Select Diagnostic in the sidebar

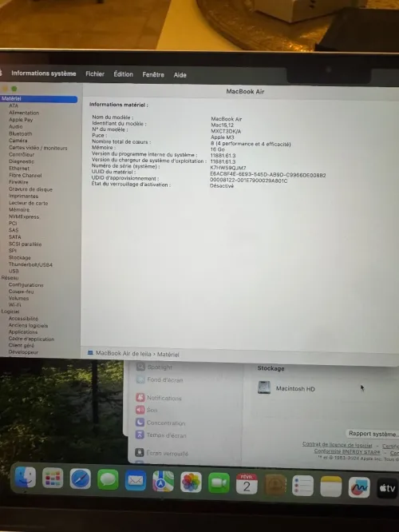tap(22, 161)
